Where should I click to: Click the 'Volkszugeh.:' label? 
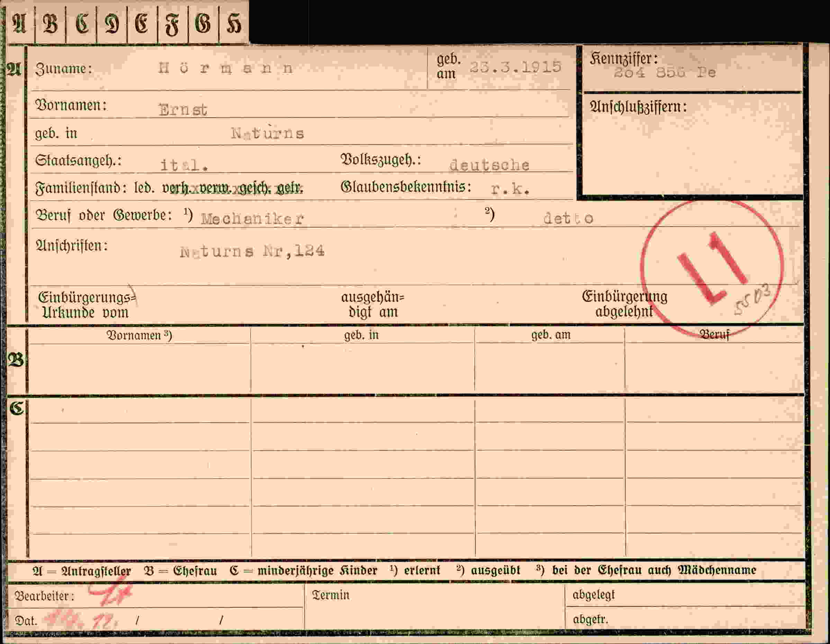381,160
